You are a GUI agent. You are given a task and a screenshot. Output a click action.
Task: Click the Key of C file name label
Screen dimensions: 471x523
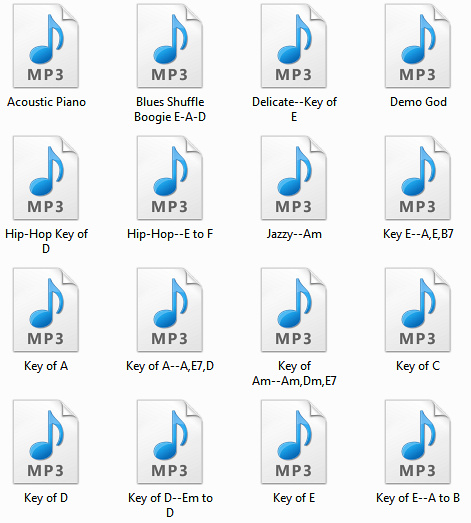418,366
